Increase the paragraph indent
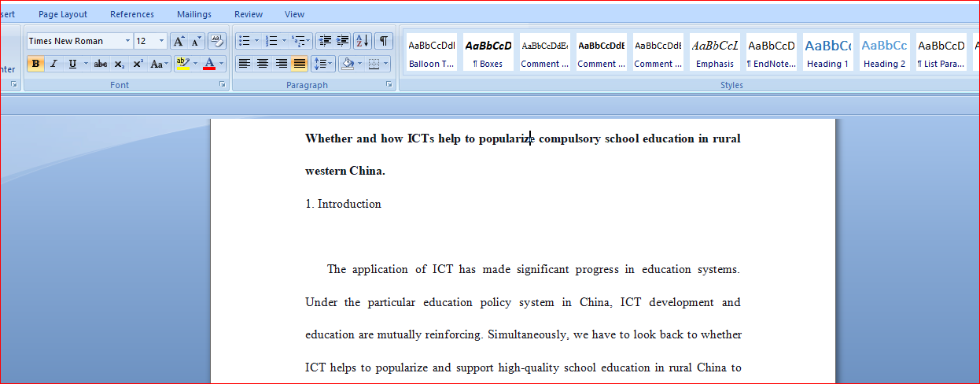 pyautogui.click(x=343, y=41)
